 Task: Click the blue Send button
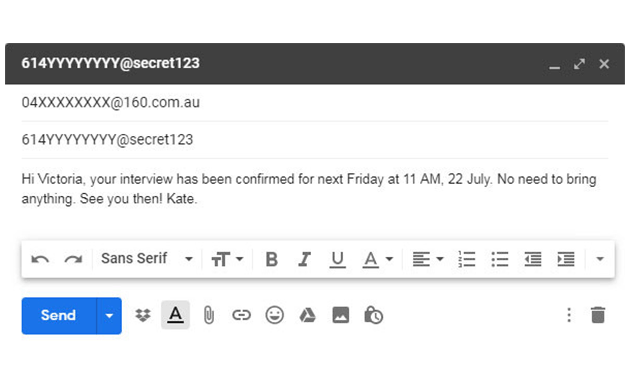[59, 316]
